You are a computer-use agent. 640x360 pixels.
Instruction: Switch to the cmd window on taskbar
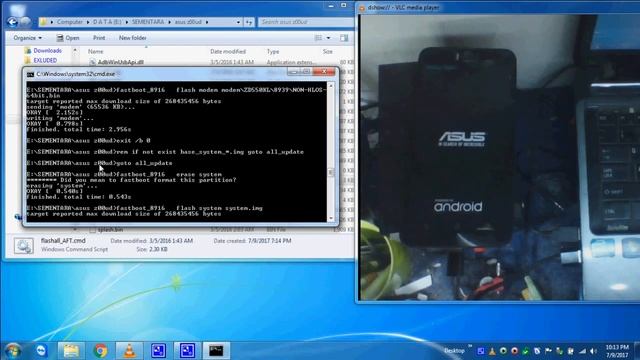pos(216,351)
